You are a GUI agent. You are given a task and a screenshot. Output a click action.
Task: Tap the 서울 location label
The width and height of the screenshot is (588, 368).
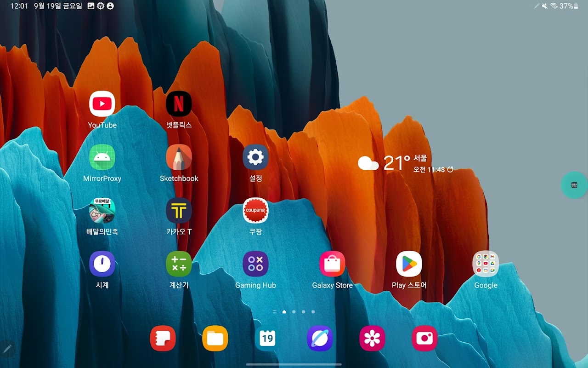[420, 158]
